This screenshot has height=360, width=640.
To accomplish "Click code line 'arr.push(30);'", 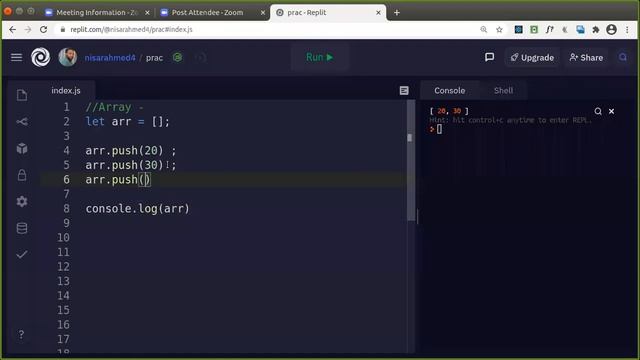I will (131, 165).
